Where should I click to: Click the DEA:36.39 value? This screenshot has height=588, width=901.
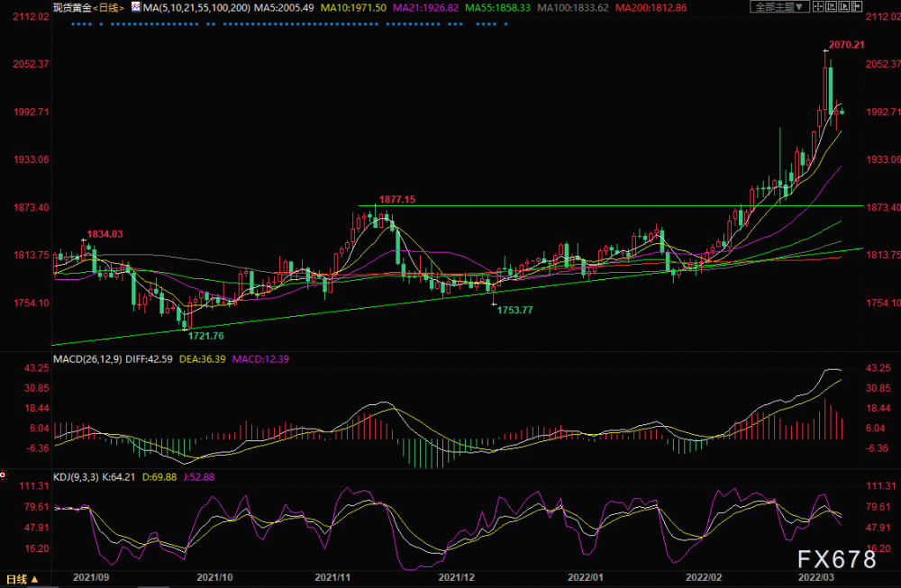pos(202,359)
